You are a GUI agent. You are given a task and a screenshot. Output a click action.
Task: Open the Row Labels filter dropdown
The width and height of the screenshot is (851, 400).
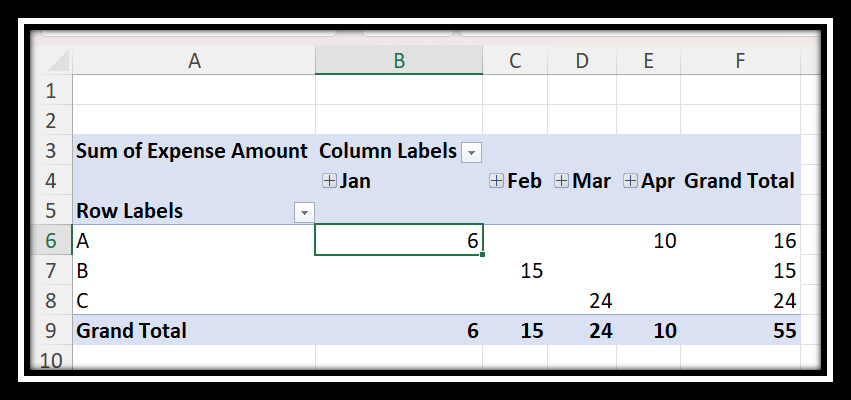coord(304,213)
